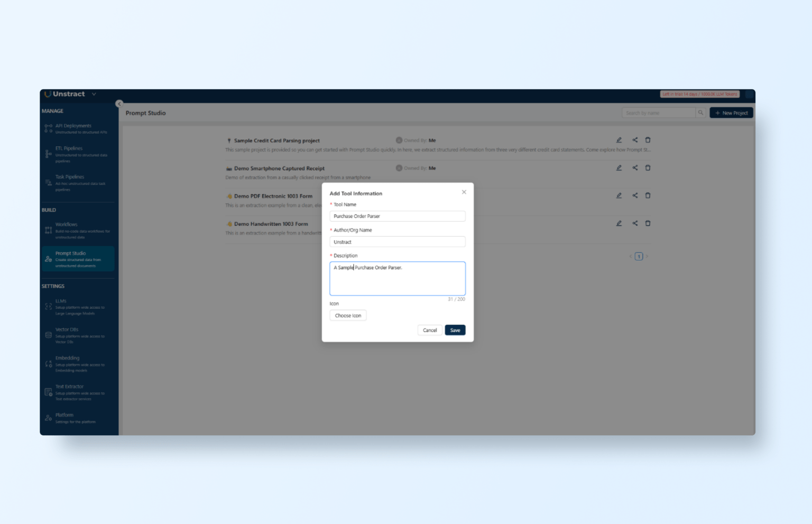The width and height of the screenshot is (812, 524).
Task: Focus the Tool Name field
Action: [x=398, y=216]
